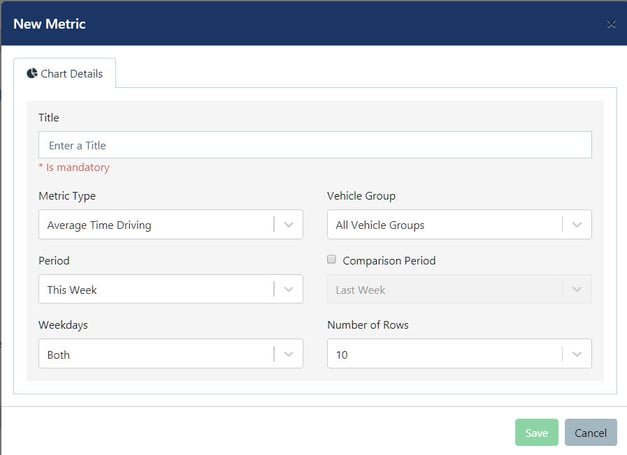Click the '* Is mandatory' validation message

pos(74,167)
